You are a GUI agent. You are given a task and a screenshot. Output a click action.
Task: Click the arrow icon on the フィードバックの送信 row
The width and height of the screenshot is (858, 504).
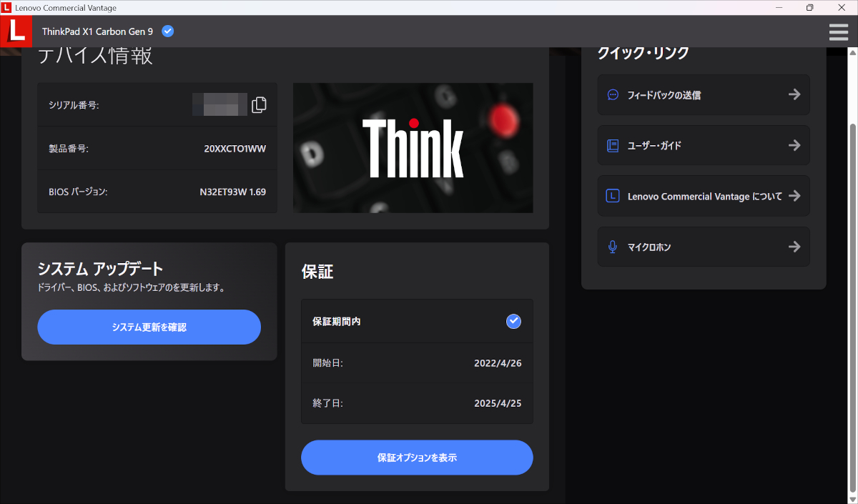(x=794, y=94)
